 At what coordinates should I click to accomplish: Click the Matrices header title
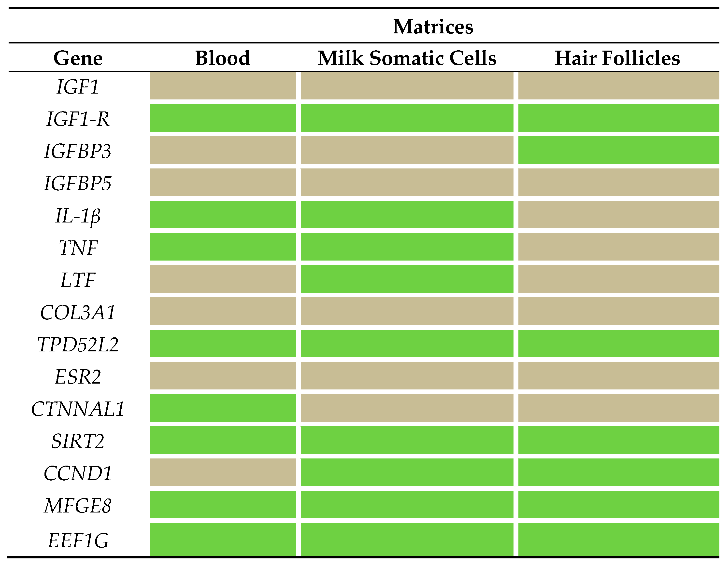(x=433, y=27)
